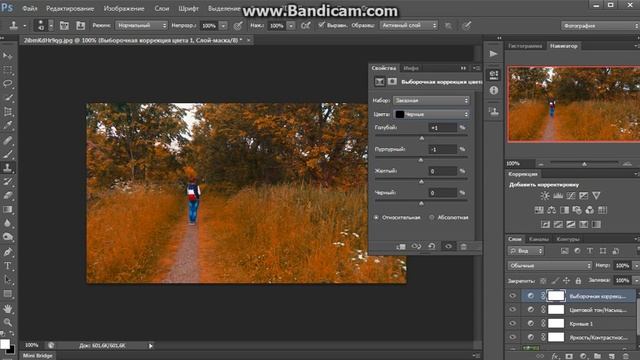This screenshot has height=360, width=640.
Task: Hide the Выборочная коррекция layer
Action: click(x=513, y=296)
